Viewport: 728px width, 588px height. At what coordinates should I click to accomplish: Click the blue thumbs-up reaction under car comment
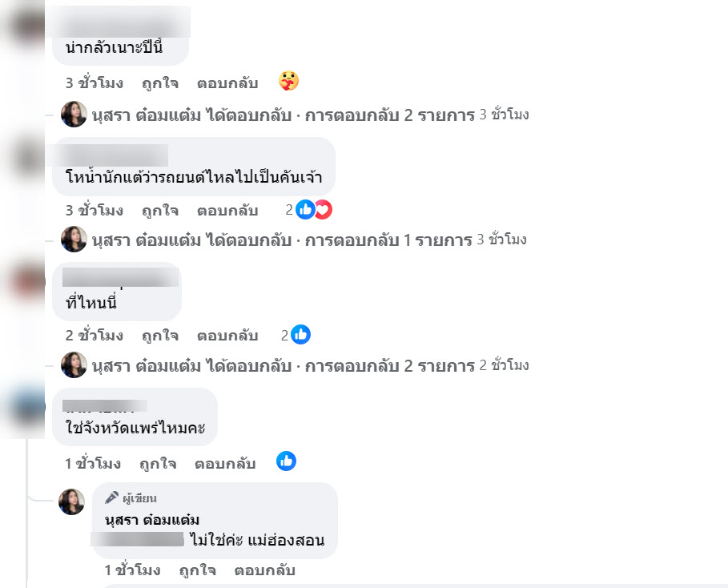pyautogui.click(x=305, y=209)
